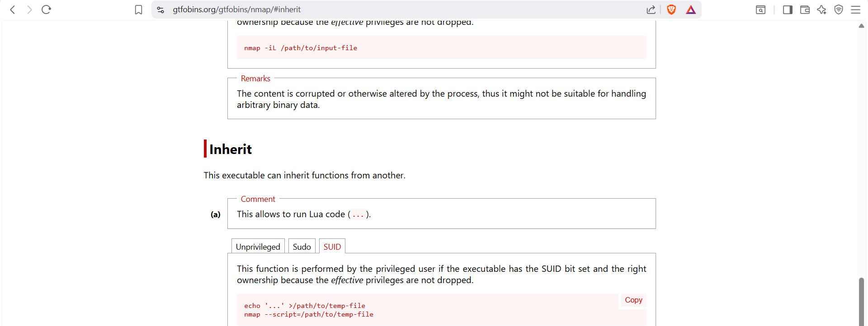Click the browser back arrow
This screenshot has width=868, height=326.
[13, 9]
